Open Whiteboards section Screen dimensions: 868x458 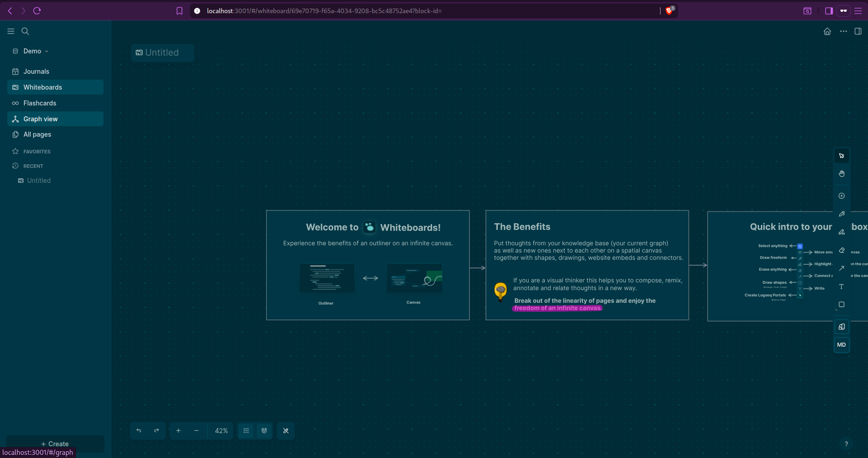coord(55,87)
